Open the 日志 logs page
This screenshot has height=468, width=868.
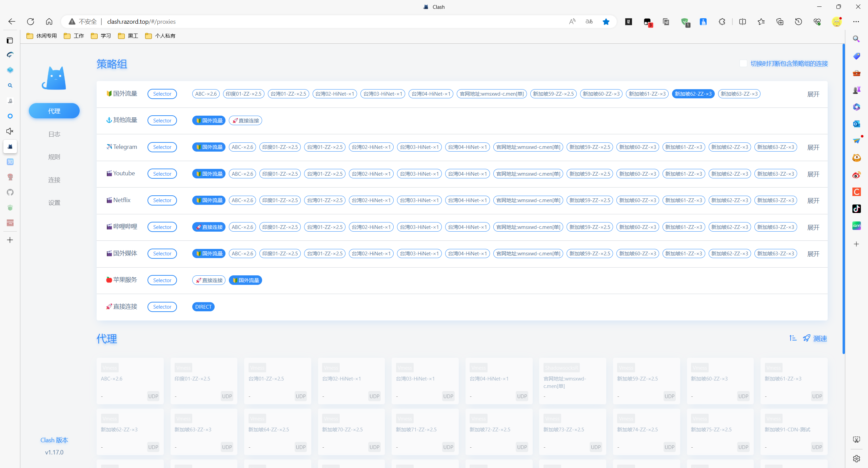coord(54,134)
